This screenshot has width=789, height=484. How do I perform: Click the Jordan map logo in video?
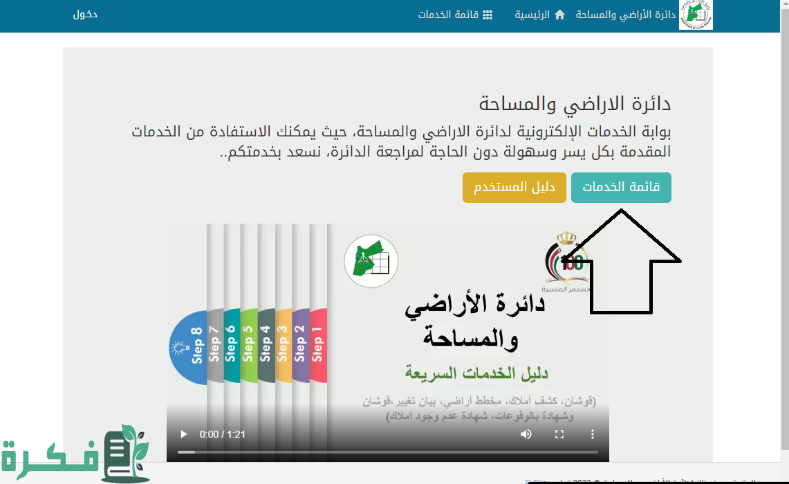371,262
